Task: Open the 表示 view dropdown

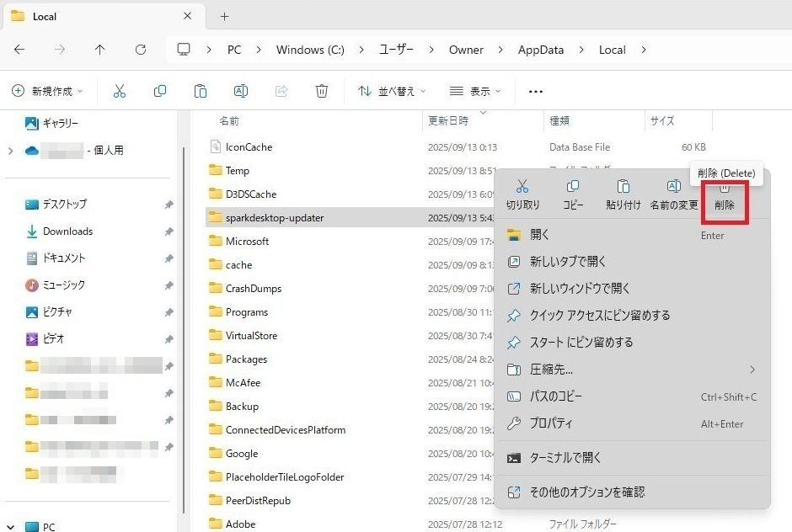Action: pyautogui.click(x=474, y=91)
